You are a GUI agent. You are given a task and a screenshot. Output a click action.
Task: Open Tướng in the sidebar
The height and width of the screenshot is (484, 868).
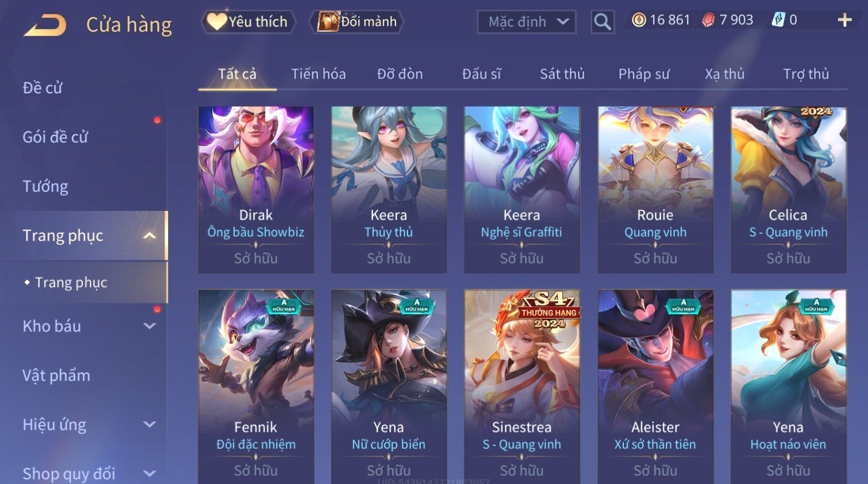click(x=45, y=186)
